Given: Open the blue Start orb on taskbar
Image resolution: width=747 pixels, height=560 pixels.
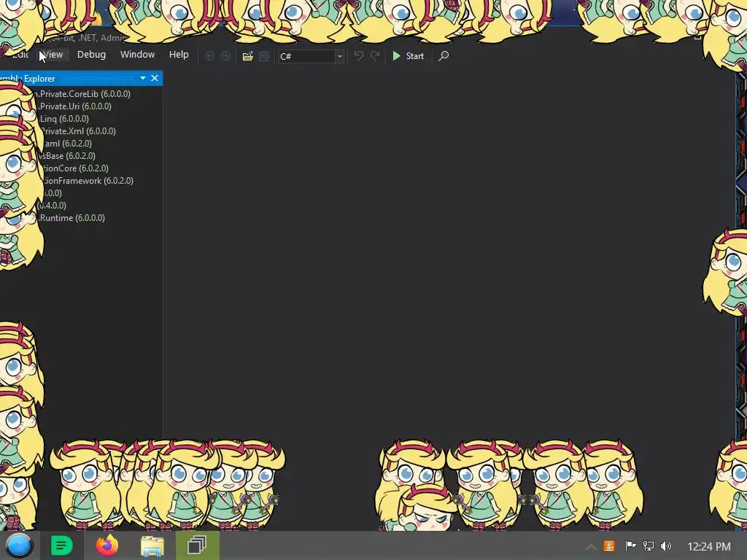Looking at the screenshot, I should pyautogui.click(x=19, y=545).
